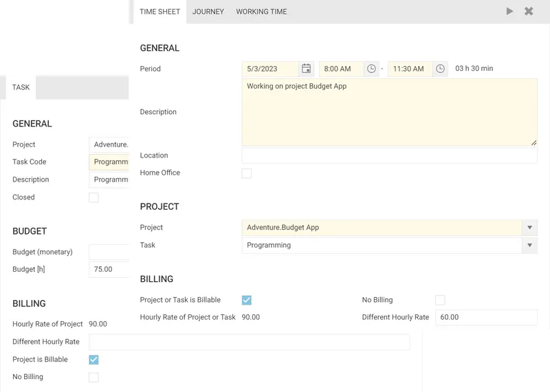
Task: Click the Budget [h] field showing 75.00
Action: [109, 270]
